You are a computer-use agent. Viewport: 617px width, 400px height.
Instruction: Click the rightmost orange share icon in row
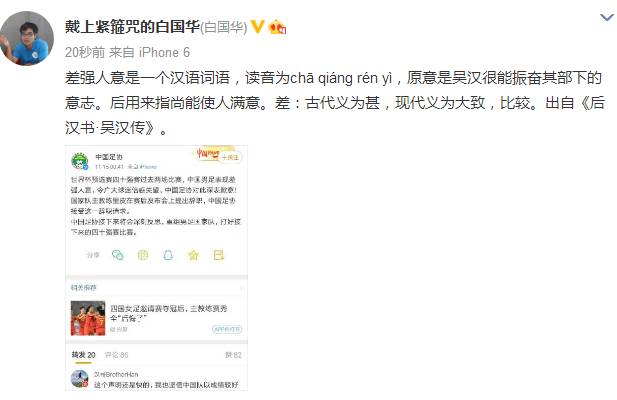[x=218, y=255]
